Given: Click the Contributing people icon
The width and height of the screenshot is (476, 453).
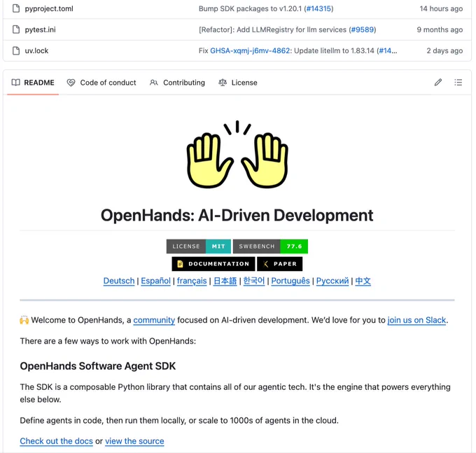Looking at the screenshot, I should coord(154,83).
